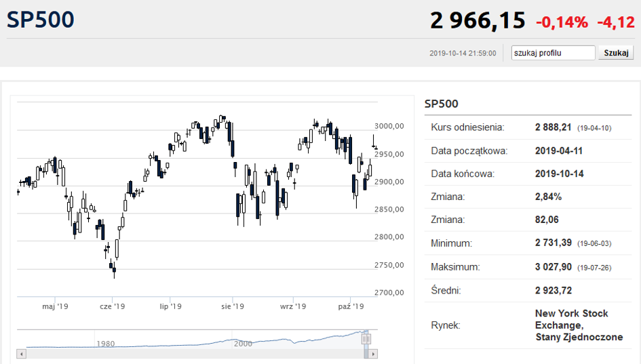Click the navigator range handle near the chart's end
The width and height of the screenshot is (641, 364).
(x=366, y=339)
